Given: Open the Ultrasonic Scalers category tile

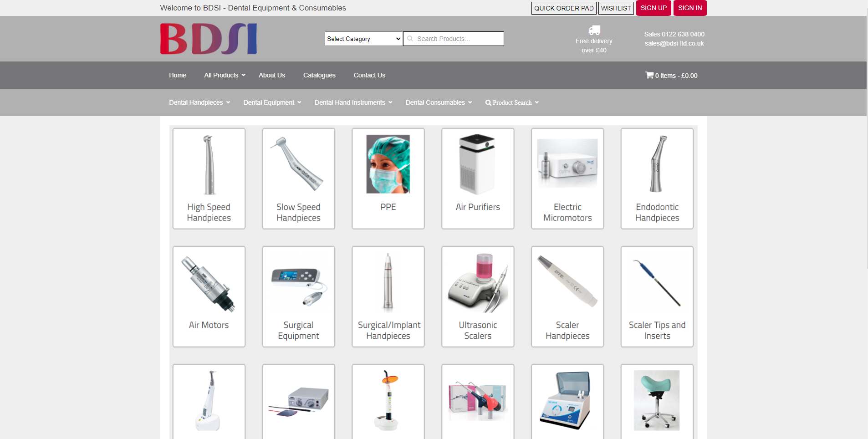Looking at the screenshot, I should [x=477, y=296].
